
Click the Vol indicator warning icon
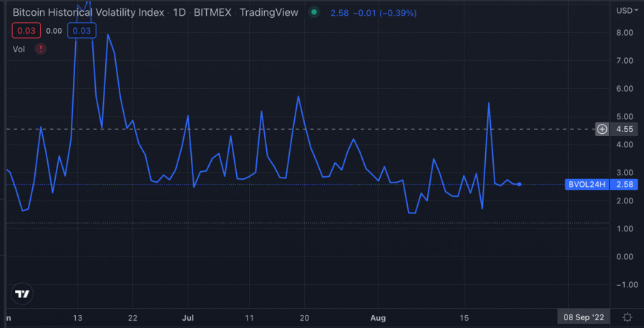click(41, 49)
